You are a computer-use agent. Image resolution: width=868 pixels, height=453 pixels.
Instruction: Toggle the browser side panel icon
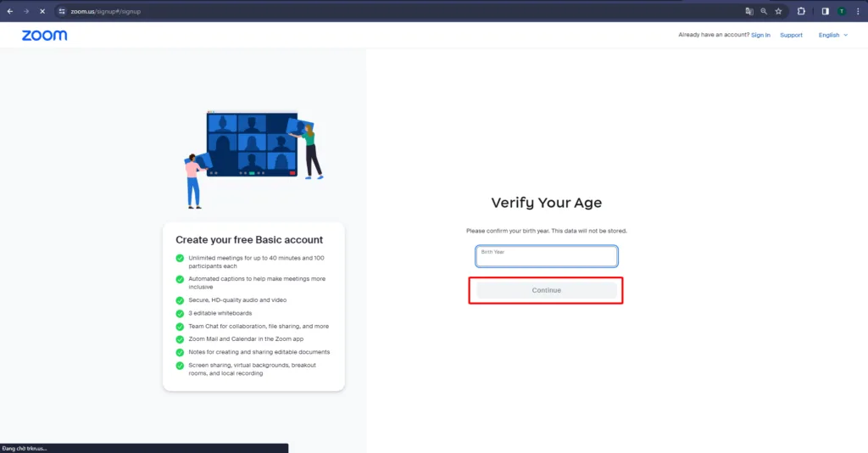pyautogui.click(x=825, y=11)
